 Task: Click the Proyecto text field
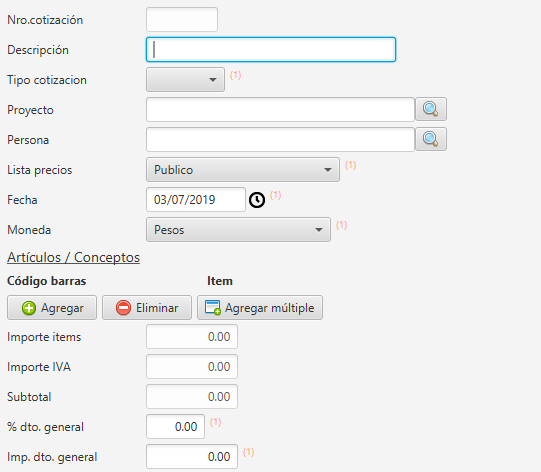tap(280, 110)
